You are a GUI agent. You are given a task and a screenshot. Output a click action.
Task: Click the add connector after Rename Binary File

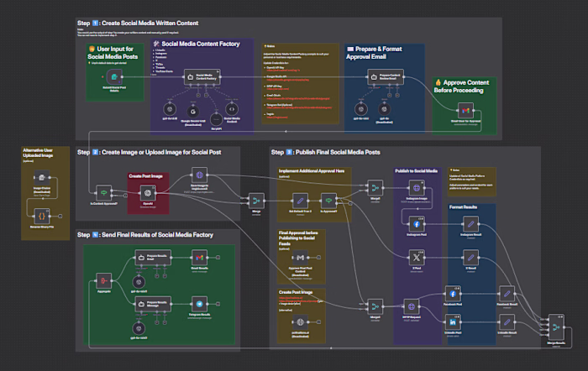[x=60, y=217]
